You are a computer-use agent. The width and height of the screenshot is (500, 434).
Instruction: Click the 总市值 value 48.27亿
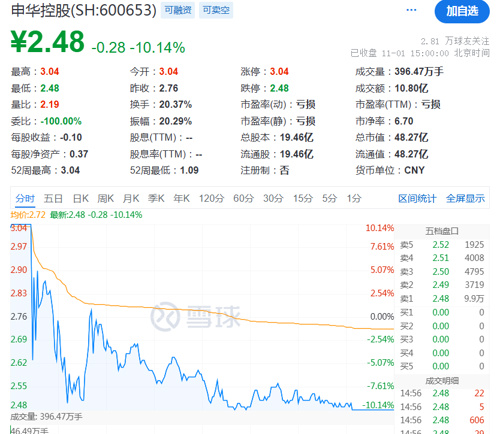(x=411, y=138)
